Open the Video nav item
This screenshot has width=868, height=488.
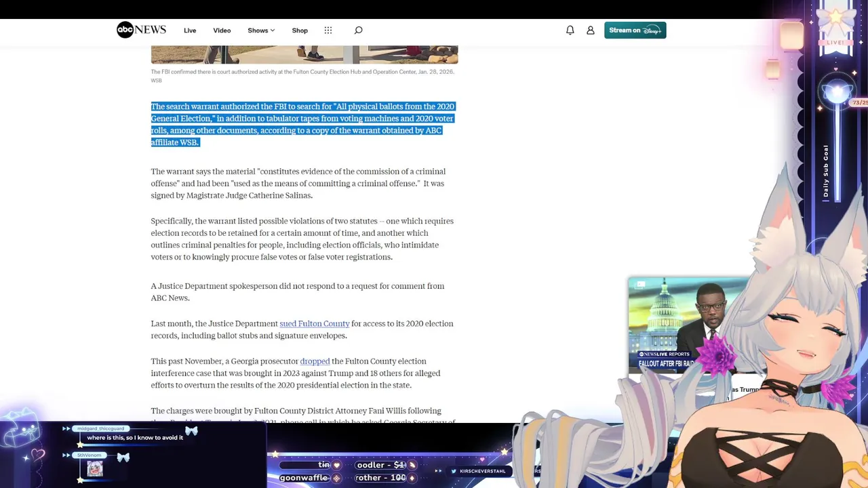tap(222, 30)
